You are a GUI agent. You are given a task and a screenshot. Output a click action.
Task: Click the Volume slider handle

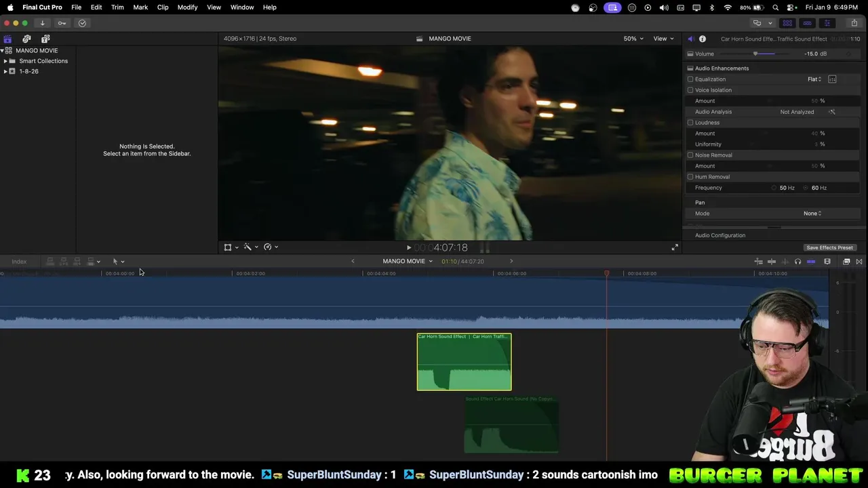(755, 54)
